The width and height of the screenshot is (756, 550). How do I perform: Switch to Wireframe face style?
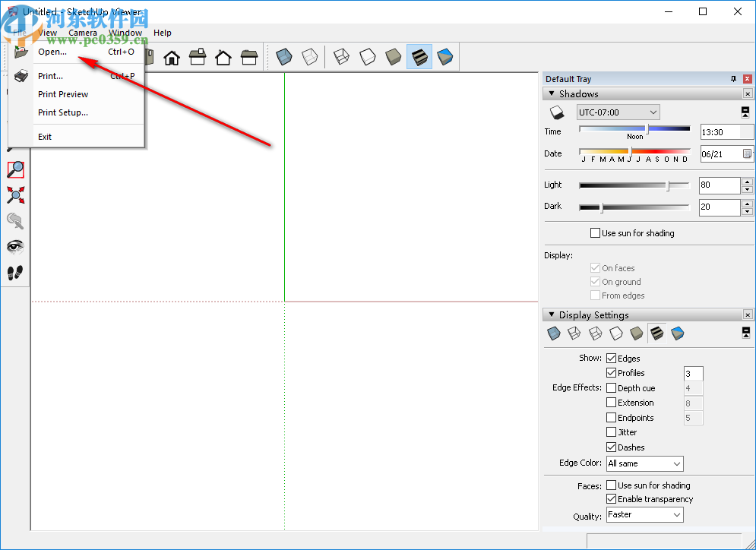click(341, 56)
